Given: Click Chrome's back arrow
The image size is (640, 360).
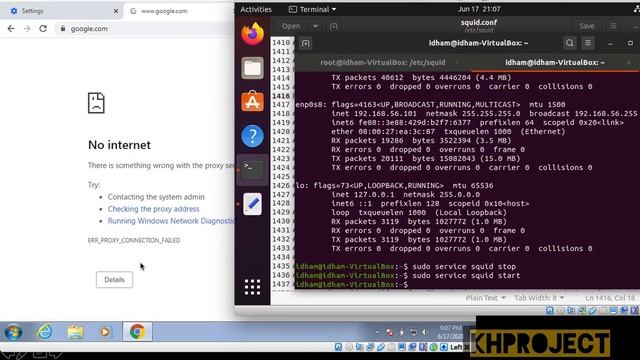Looking at the screenshot, I should pos(11,29).
